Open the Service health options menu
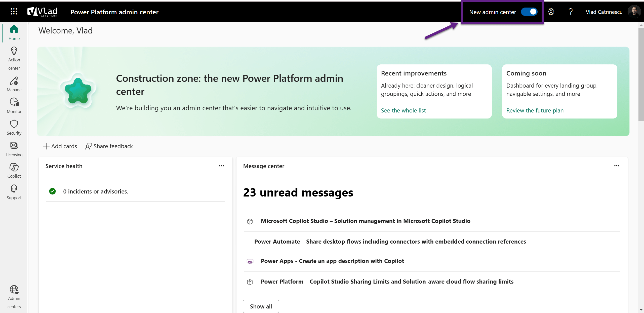 (221, 166)
